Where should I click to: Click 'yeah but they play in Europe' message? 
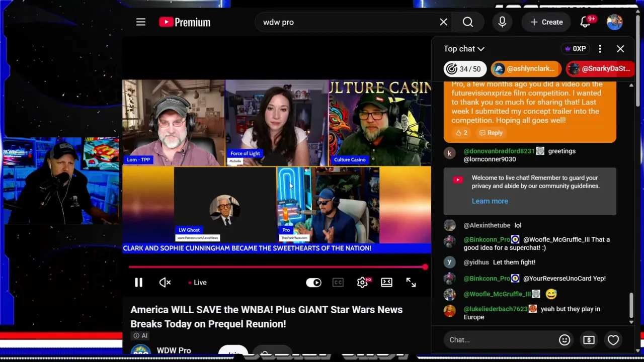(x=532, y=313)
